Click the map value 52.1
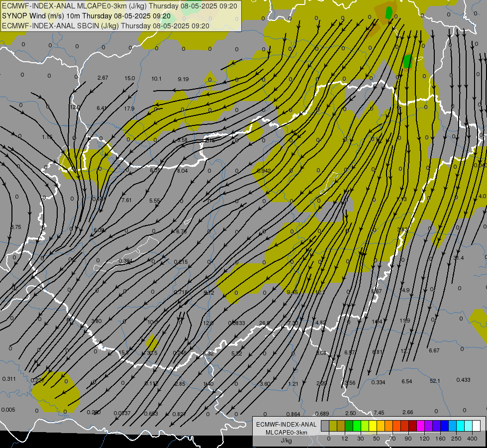This screenshot has width=487, height=448. pos(435,381)
